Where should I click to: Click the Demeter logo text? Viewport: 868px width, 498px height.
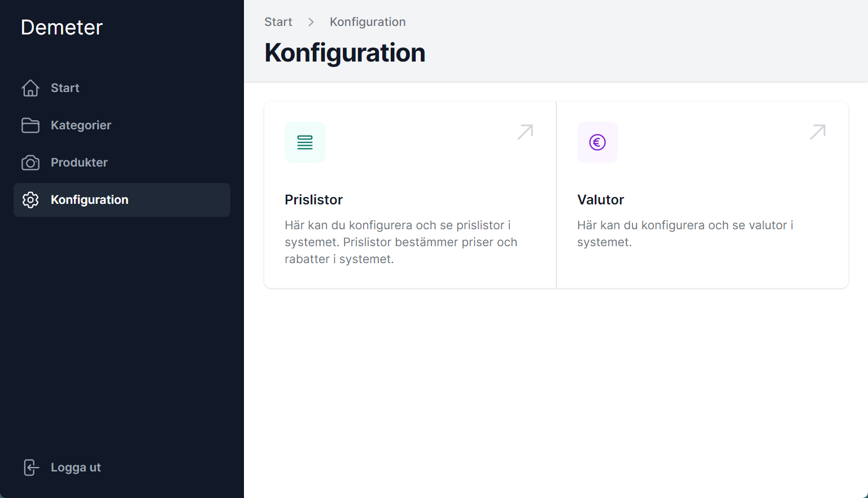coord(62,27)
